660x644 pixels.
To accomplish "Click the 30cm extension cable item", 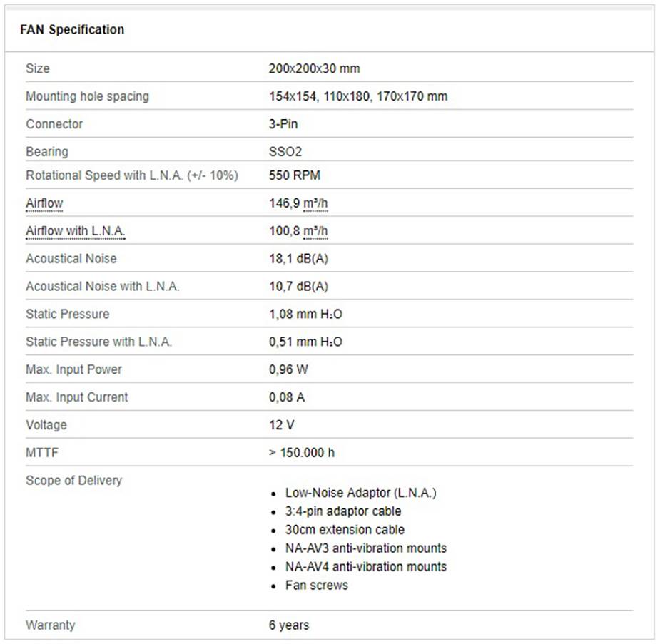I will [x=345, y=530].
